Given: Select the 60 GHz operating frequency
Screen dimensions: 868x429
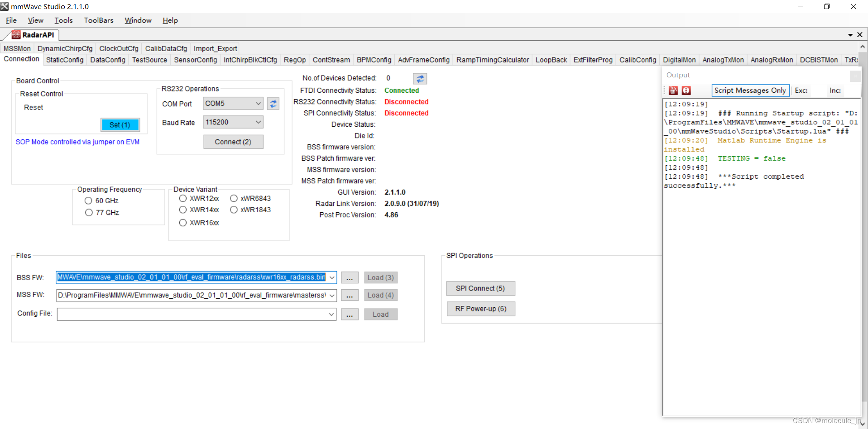Looking at the screenshot, I should (x=88, y=201).
